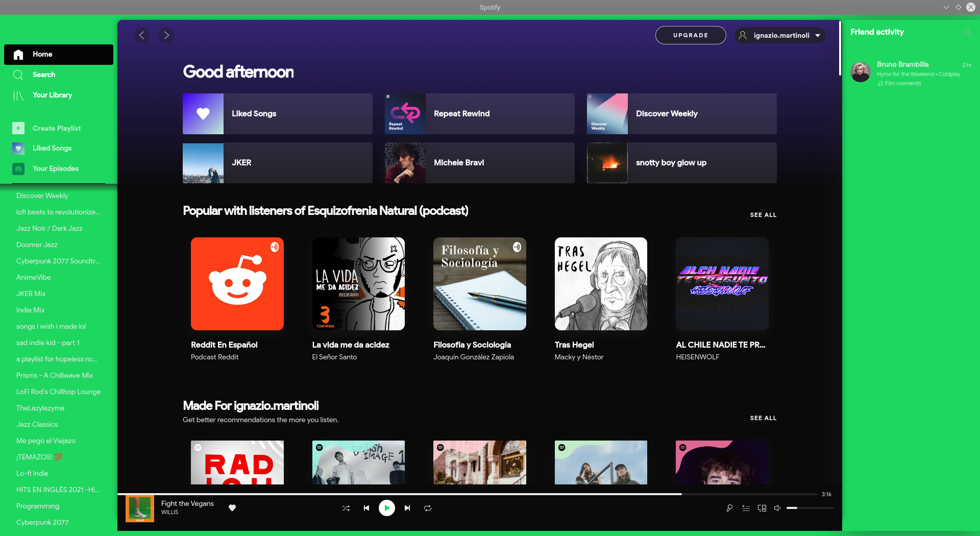Open the Tras Hegel podcast cover
The width and height of the screenshot is (980, 536).
point(601,284)
